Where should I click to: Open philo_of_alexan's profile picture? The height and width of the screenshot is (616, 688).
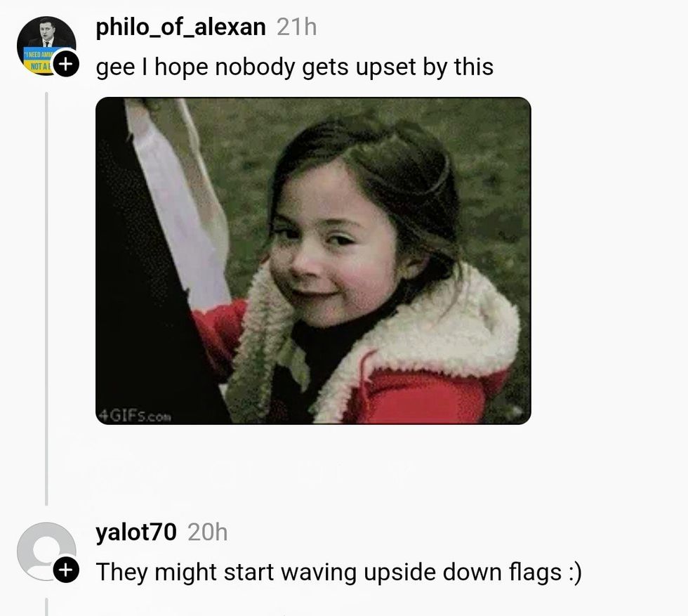(46, 46)
